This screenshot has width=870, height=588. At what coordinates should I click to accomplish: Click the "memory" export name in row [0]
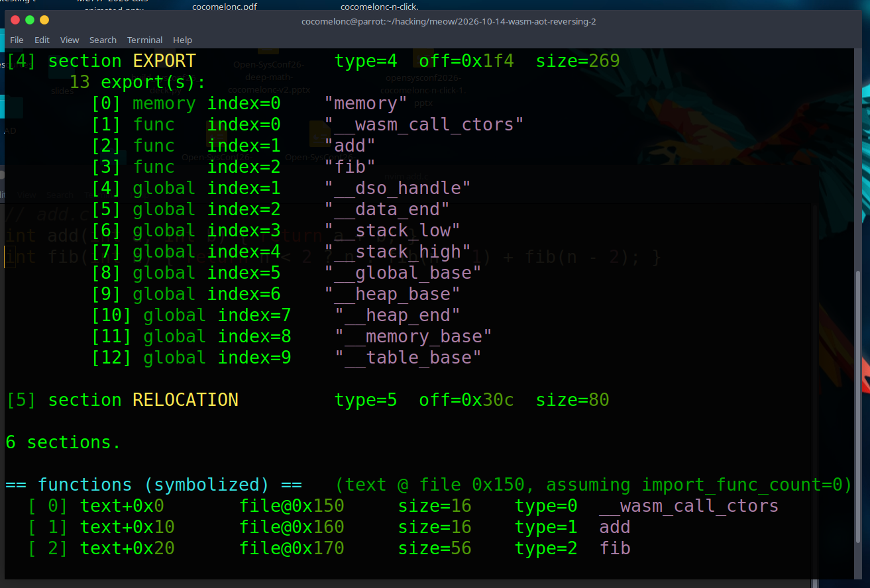click(x=366, y=103)
